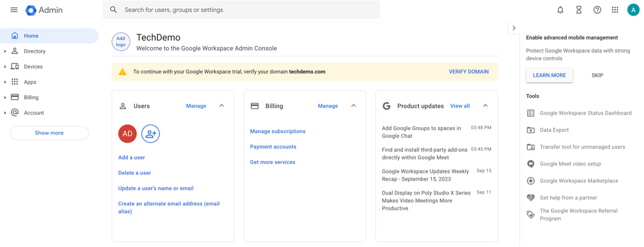The width and height of the screenshot is (644, 247).
Task: Collapse the right side panel
Action: (514, 28)
